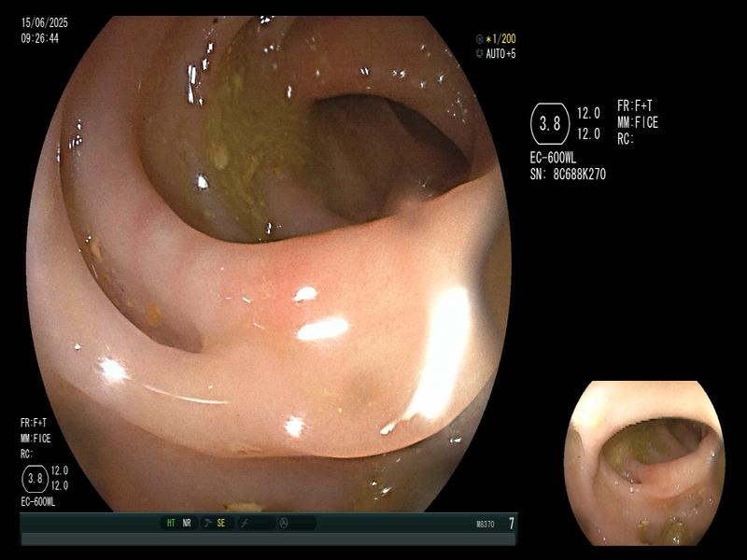
Task: Click the yellow 1/200 shutter speed value
Action: (x=501, y=39)
